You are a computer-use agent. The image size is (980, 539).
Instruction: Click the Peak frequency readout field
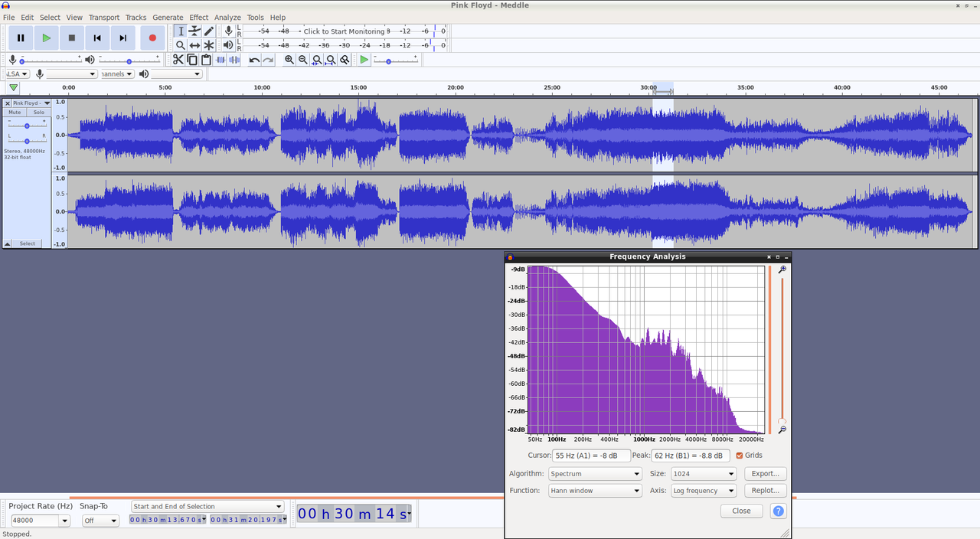point(691,456)
